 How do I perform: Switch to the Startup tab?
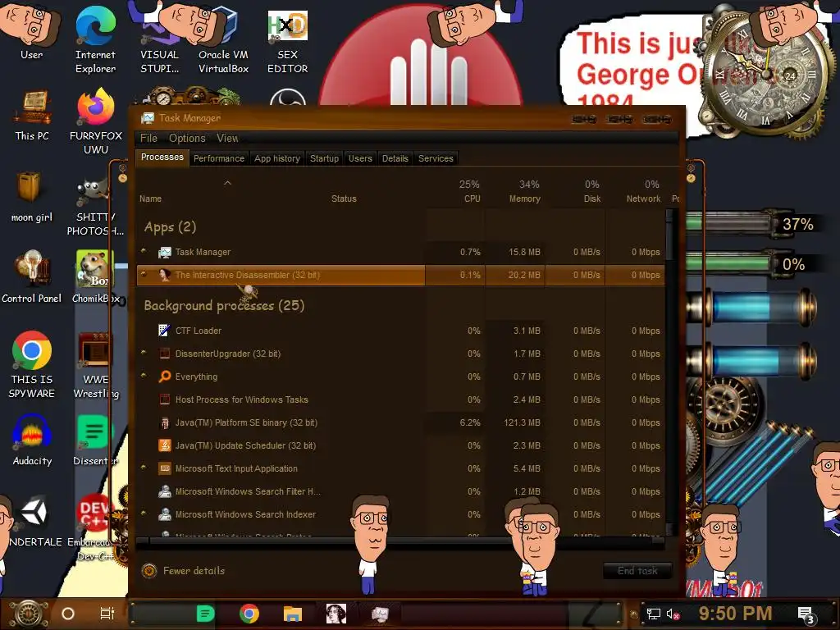324,158
